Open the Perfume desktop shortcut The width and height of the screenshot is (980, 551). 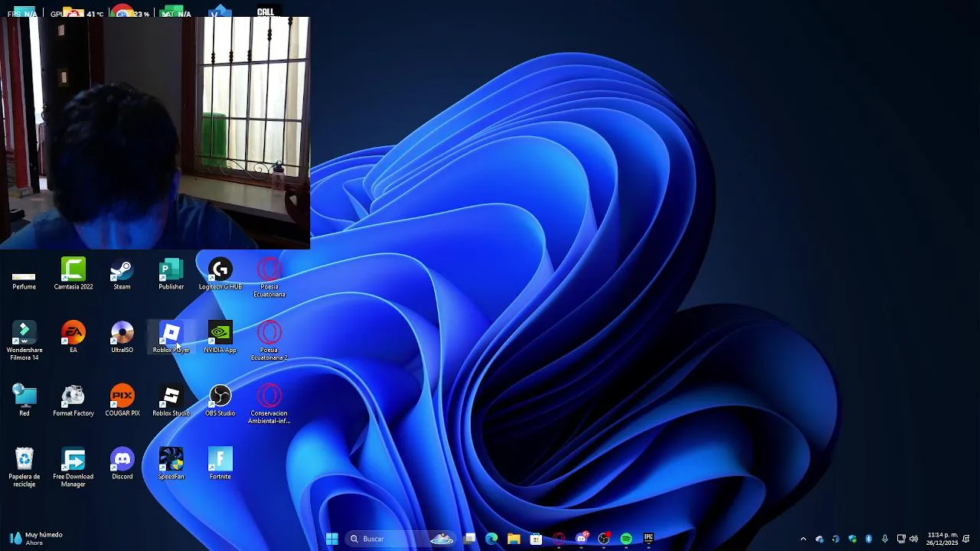(x=24, y=276)
